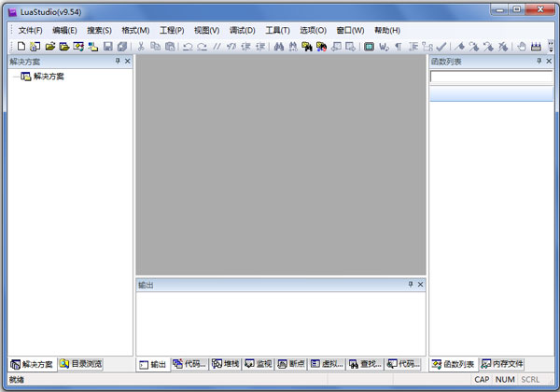Open the 文件(F) menu
The image size is (560, 392).
[x=31, y=30]
